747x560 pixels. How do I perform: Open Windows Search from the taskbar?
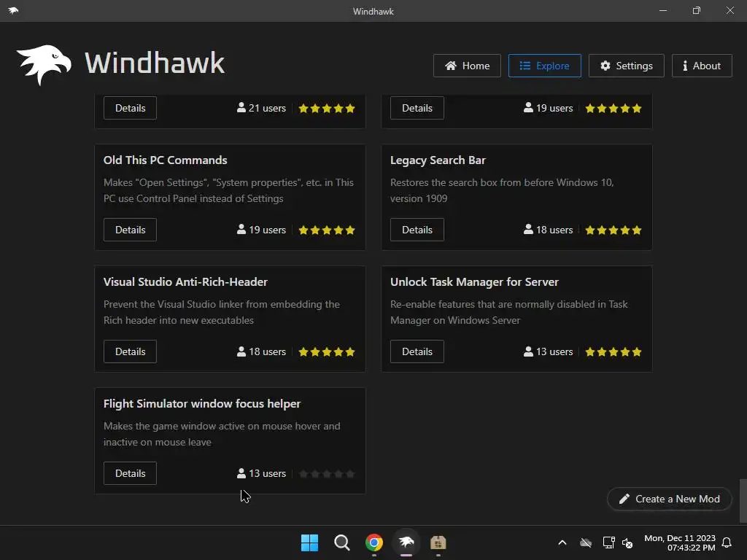click(x=342, y=542)
